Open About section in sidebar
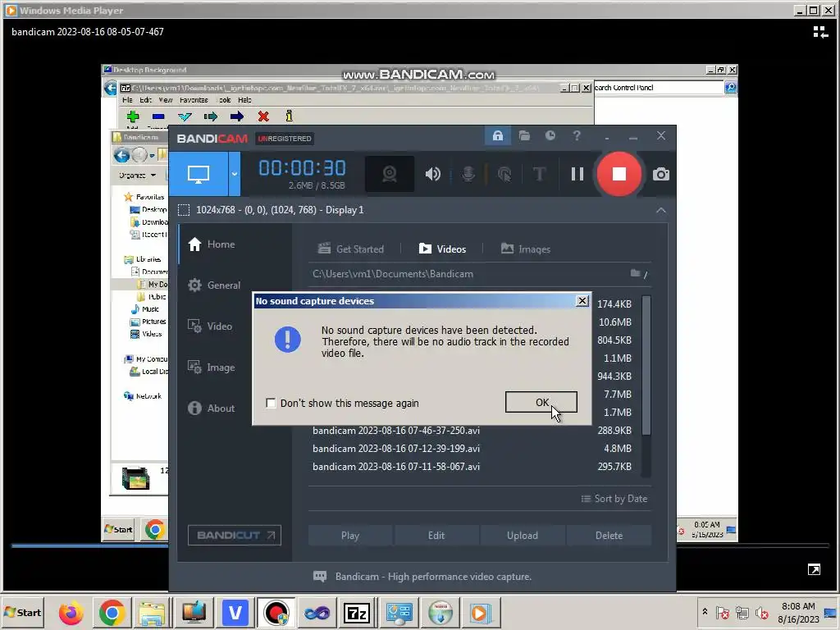840x630 pixels. (x=211, y=409)
